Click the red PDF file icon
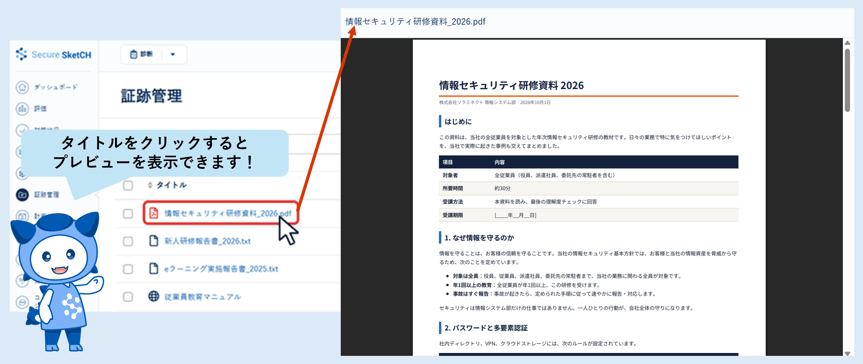Screen dimensions: 863x364 click(154, 213)
